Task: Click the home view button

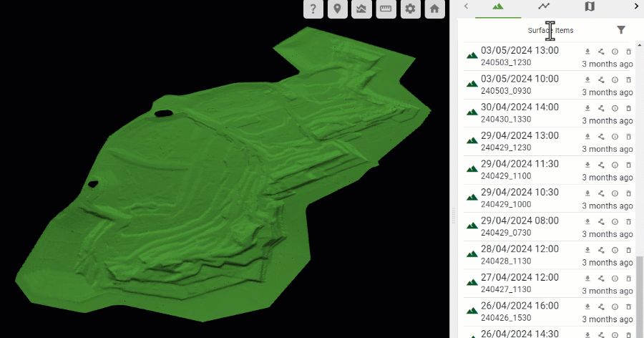Action: click(x=434, y=9)
